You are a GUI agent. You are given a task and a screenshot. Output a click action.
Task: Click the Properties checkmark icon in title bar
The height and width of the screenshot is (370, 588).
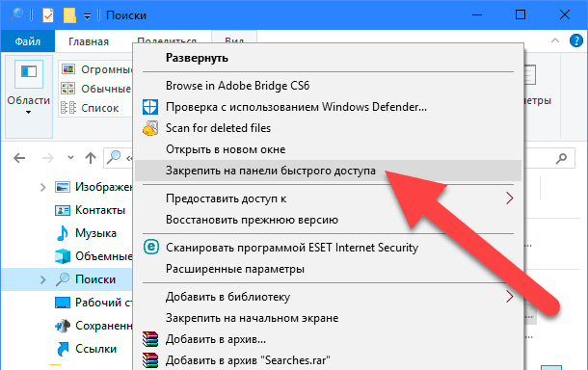click(x=48, y=15)
